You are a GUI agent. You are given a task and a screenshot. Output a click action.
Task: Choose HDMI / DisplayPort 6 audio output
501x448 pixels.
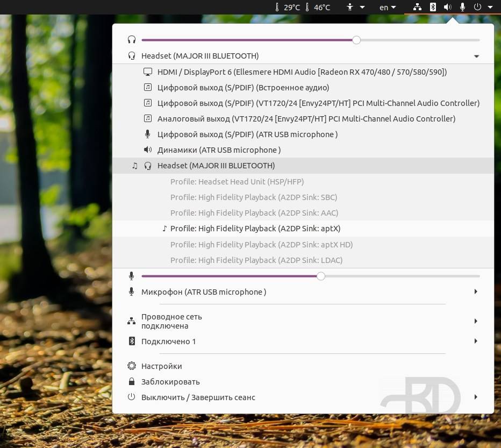point(302,72)
